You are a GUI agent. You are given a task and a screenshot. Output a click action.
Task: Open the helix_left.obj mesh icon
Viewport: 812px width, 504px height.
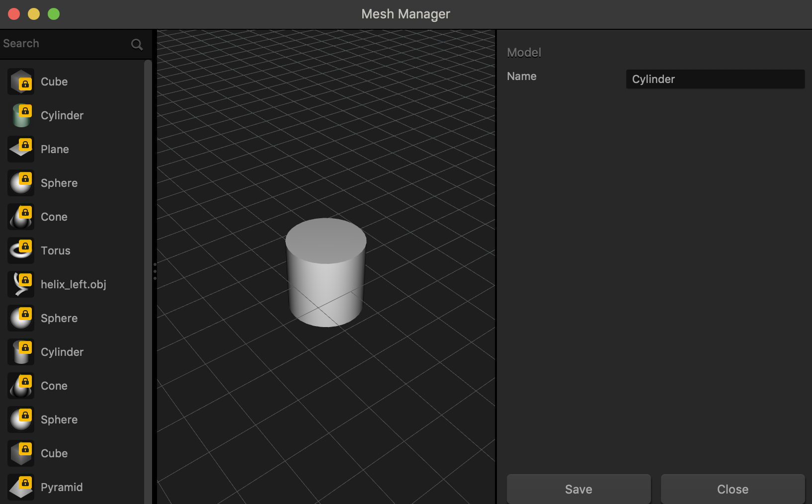coord(21,284)
